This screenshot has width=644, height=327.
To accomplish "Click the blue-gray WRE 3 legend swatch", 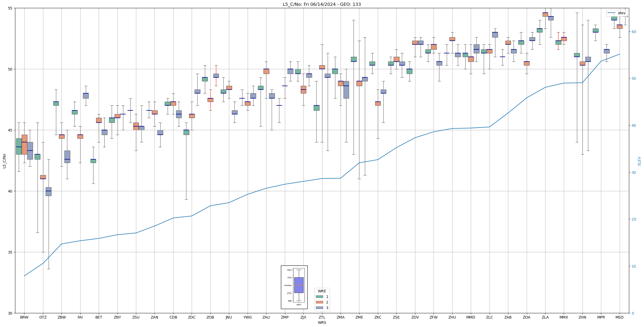I will [x=319, y=308].
